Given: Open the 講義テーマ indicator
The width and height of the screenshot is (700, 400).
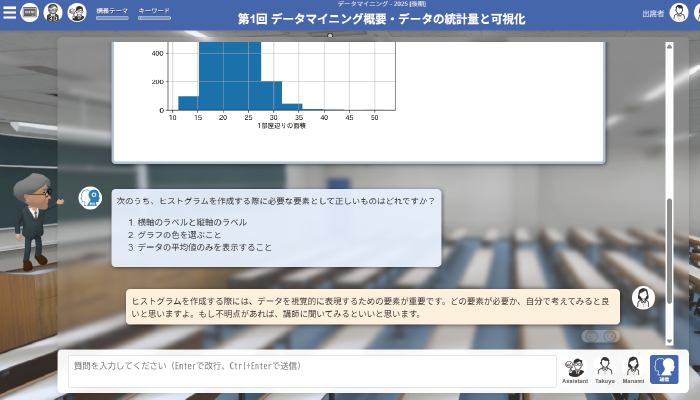Looking at the screenshot, I should click(111, 14).
